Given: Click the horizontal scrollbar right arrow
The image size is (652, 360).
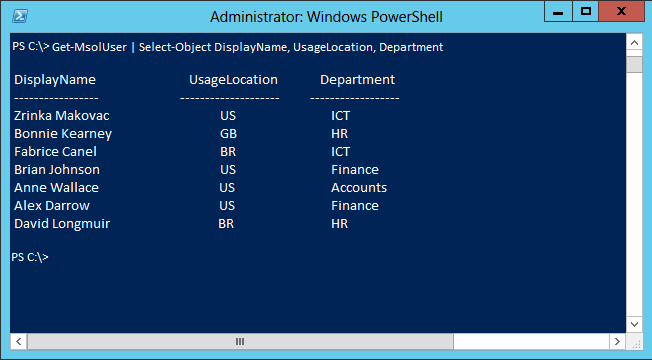Looking at the screenshot, I should tap(617, 342).
